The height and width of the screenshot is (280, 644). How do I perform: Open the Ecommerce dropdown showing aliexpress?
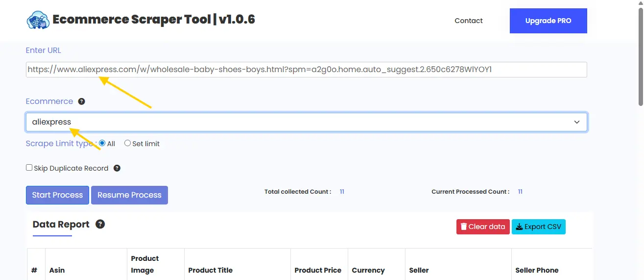(x=307, y=122)
